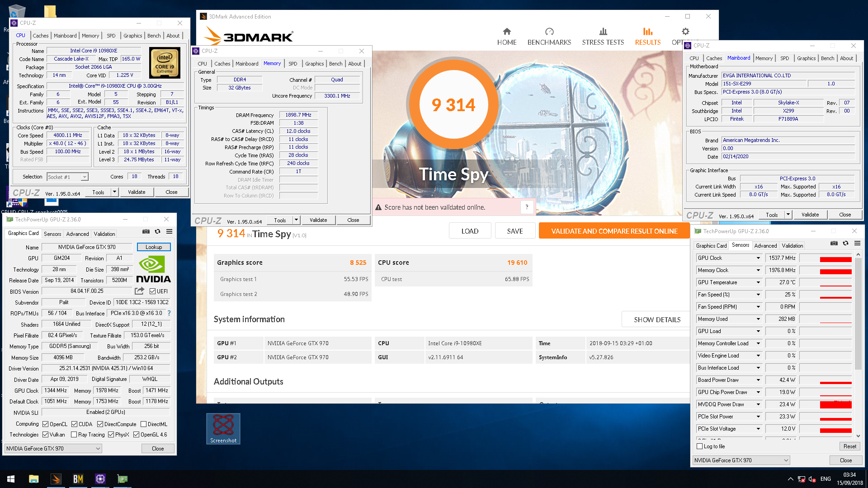
Task: Toggle the Vulkan checkbox
Action: pyautogui.click(x=45, y=435)
